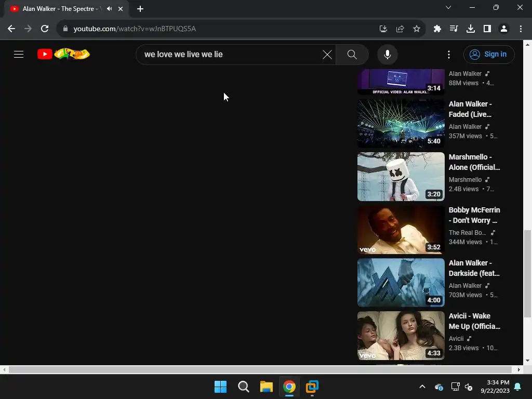Open The Real Bo... channel link
The width and height of the screenshot is (532, 399).
(x=467, y=233)
